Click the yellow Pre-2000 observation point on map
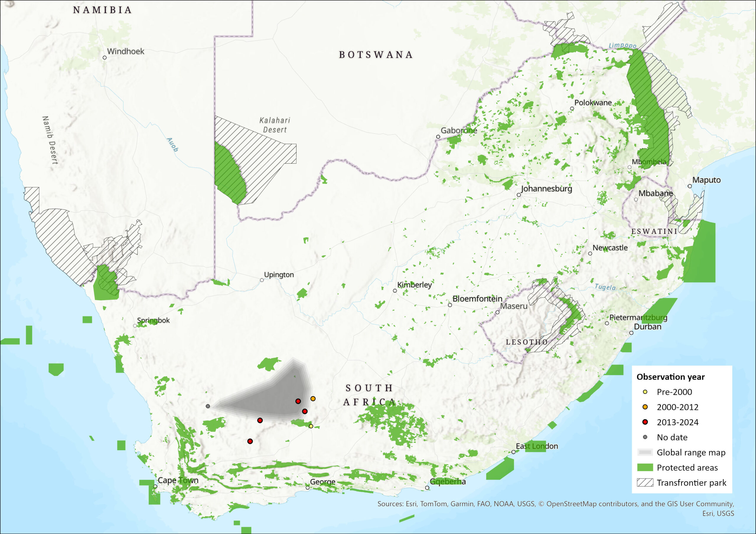The image size is (756, 534). [311, 426]
